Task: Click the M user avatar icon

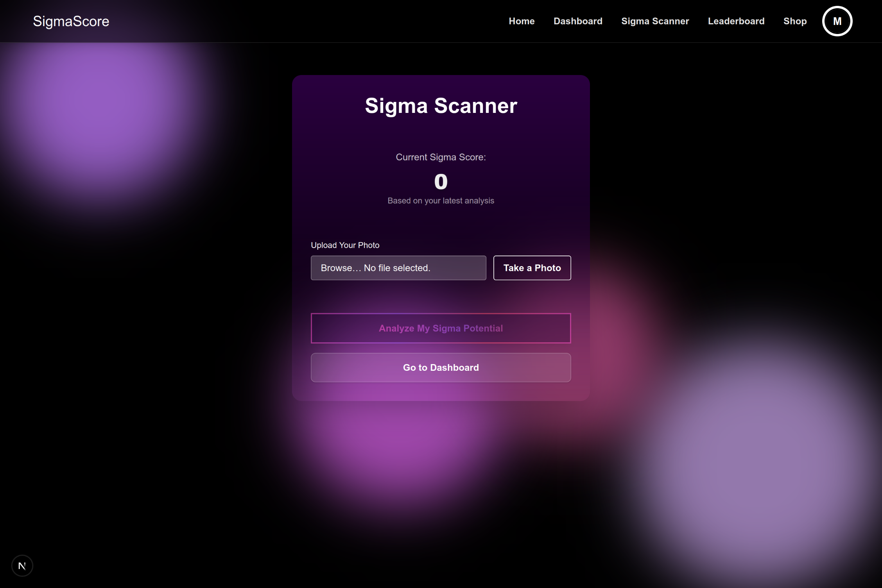Action: tap(837, 21)
